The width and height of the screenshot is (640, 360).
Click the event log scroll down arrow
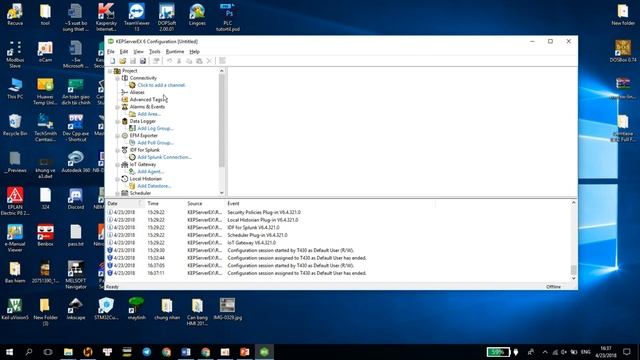573,278
